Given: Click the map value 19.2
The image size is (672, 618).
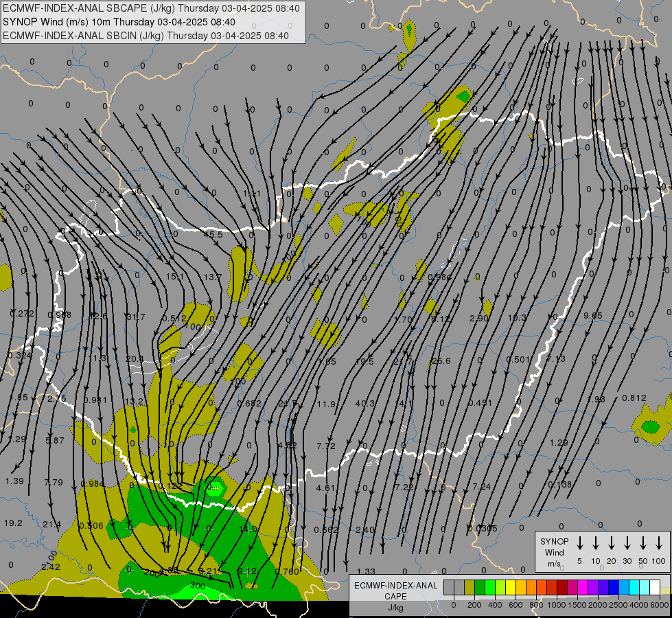Looking at the screenshot, I should tap(13, 523).
